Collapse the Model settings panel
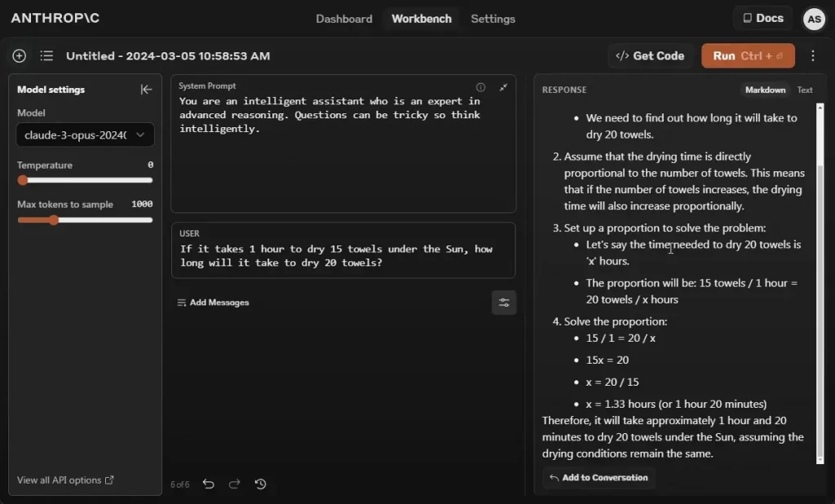The height and width of the screenshot is (504, 835). click(x=146, y=90)
